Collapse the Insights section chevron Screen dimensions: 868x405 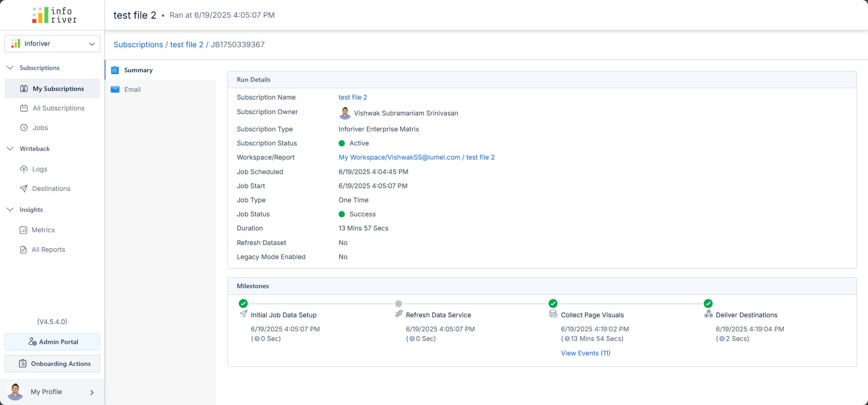pyautogui.click(x=10, y=210)
